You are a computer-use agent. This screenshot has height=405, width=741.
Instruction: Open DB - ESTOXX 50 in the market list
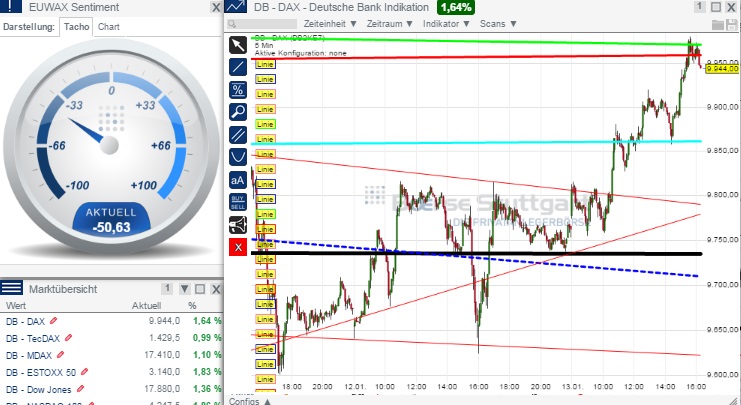click(x=41, y=372)
